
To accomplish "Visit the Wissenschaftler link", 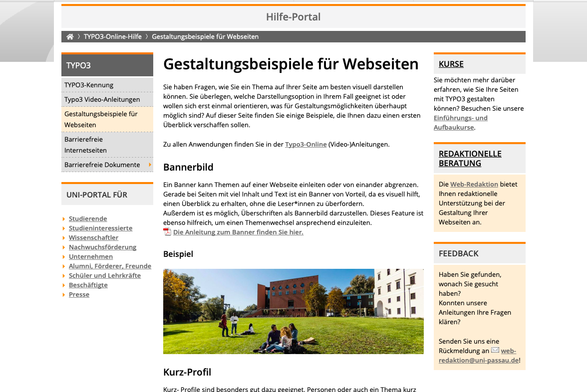I will [x=93, y=237].
